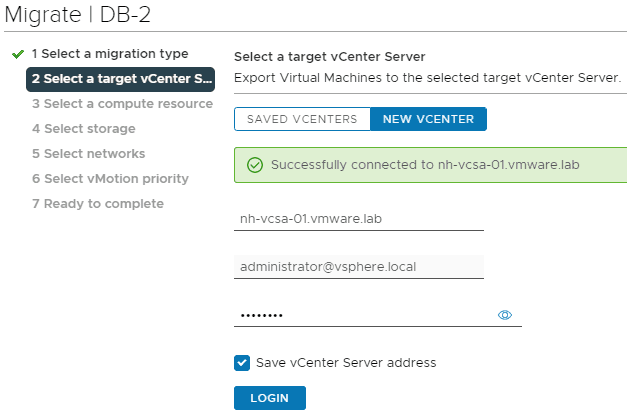Click the administrator username input field
627x420 pixels.
click(358, 267)
